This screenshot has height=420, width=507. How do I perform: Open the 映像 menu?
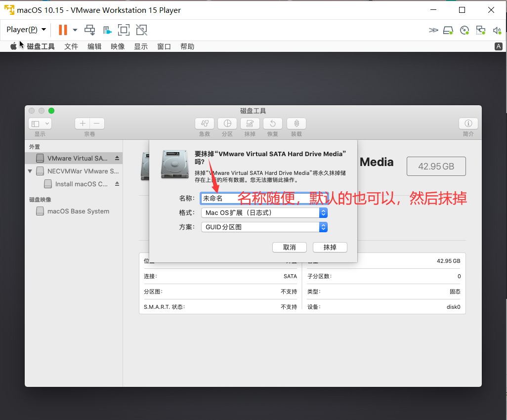coord(118,46)
